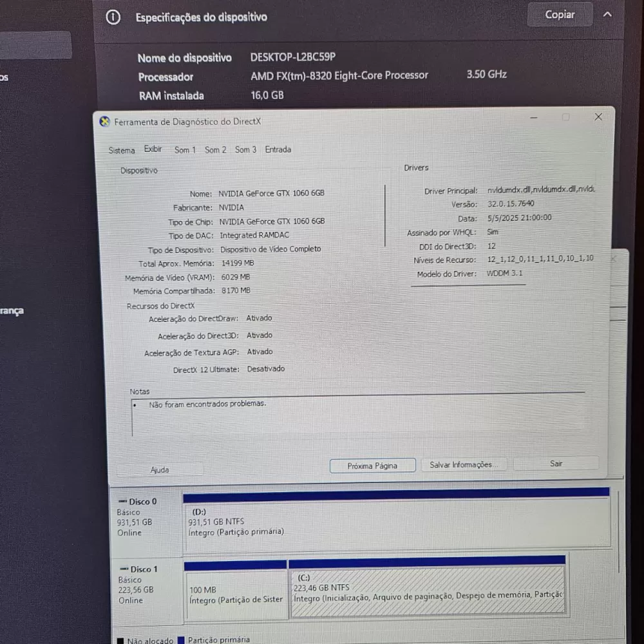This screenshot has height=644, width=644.
Task: Open the Entrada tab
Action: [x=278, y=149]
